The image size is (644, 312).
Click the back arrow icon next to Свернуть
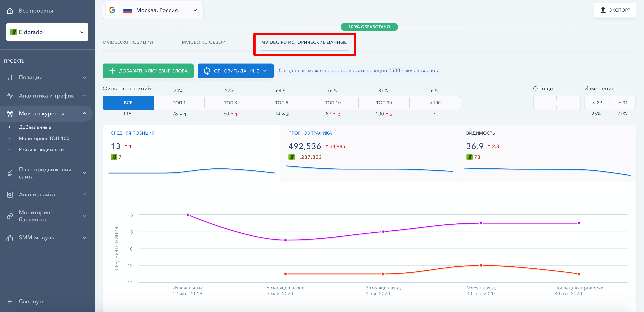[10, 301]
